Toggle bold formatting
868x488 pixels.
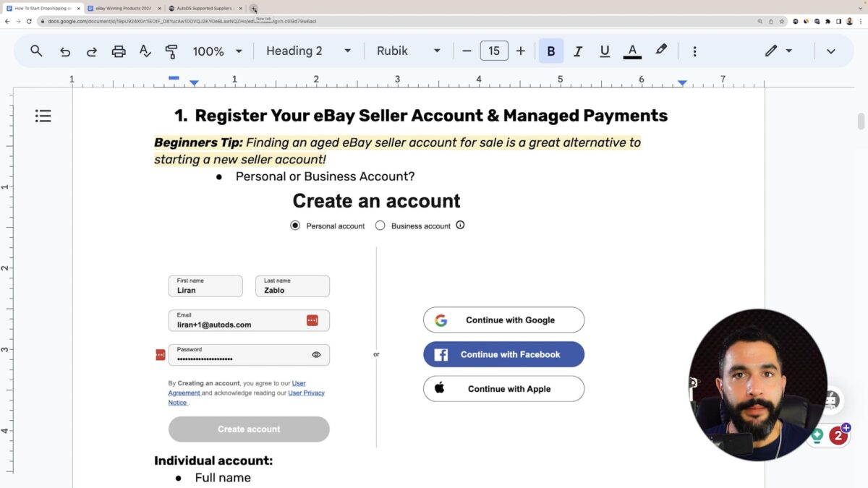pyautogui.click(x=551, y=51)
